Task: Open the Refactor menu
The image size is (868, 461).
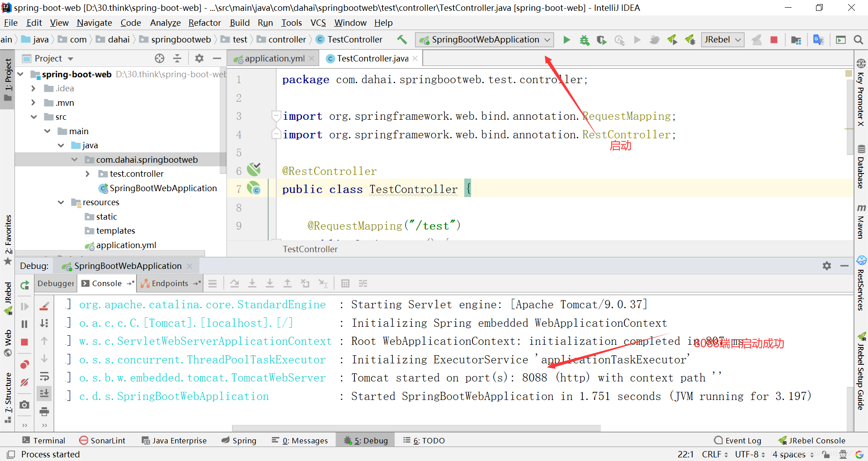Action: coord(205,23)
